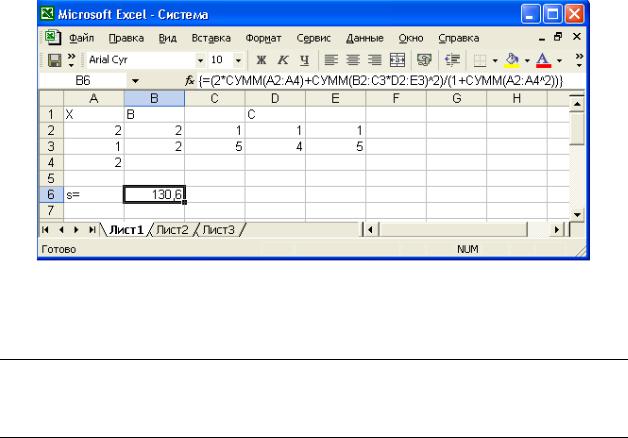Open the font size 10 dropdown
Image resolution: width=628 pixels, height=438 pixels.
(238, 61)
